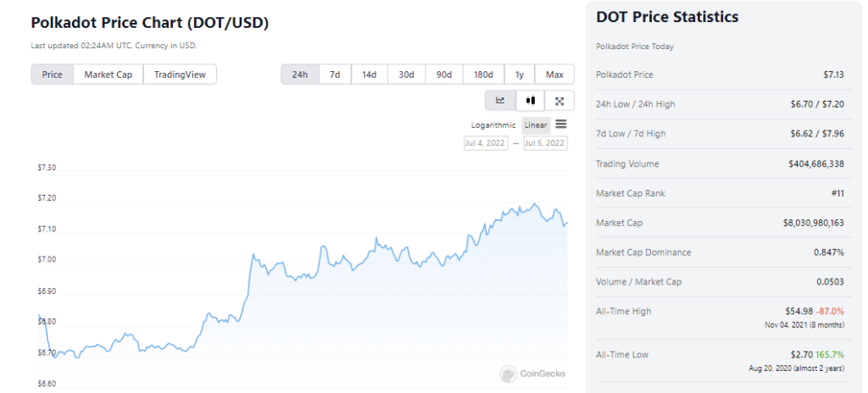Image resolution: width=868 pixels, height=393 pixels.
Task: Switch to line chart view icon
Action: (x=500, y=101)
